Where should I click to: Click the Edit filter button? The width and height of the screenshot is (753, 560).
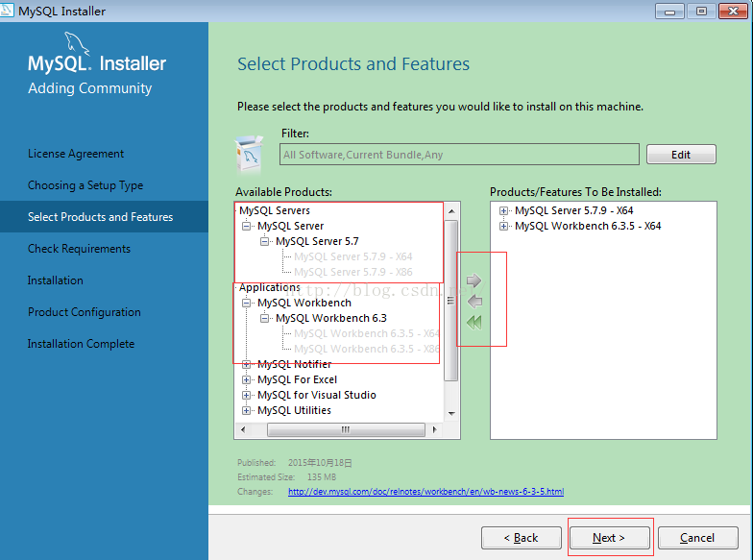(x=681, y=155)
